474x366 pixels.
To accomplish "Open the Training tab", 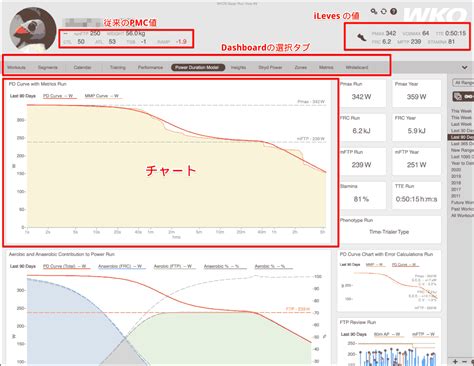I will pyautogui.click(x=118, y=68).
